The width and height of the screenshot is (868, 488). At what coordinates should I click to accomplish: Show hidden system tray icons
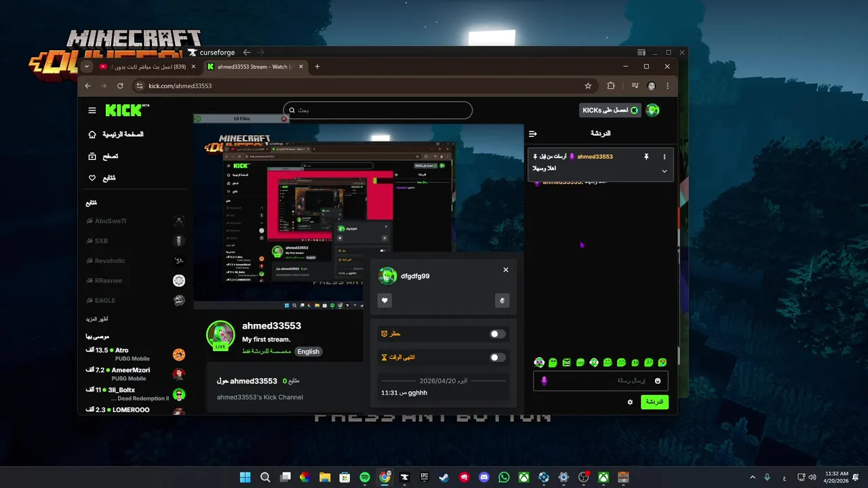[x=752, y=477]
